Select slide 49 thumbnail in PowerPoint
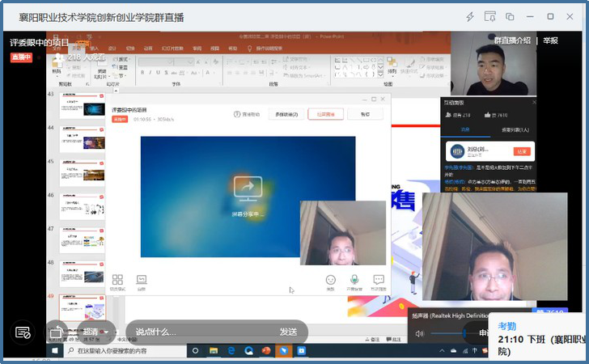The width and height of the screenshot is (589, 364). click(x=83, y=307)
